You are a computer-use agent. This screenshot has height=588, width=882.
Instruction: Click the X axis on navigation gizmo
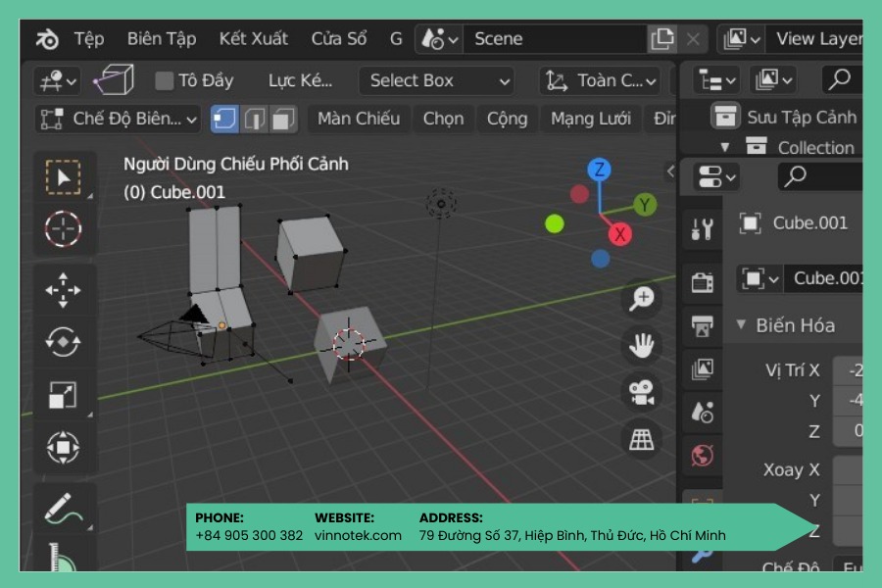(619, 233)
